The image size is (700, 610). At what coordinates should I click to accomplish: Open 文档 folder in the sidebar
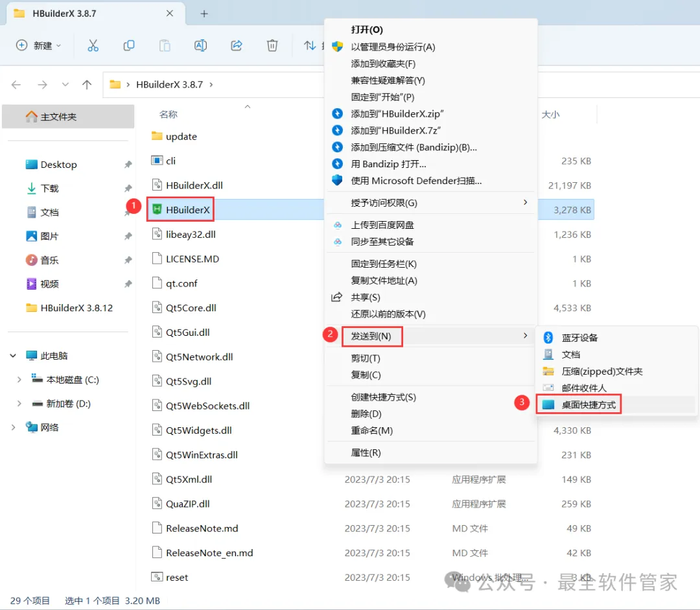click(x=49, y=213)
